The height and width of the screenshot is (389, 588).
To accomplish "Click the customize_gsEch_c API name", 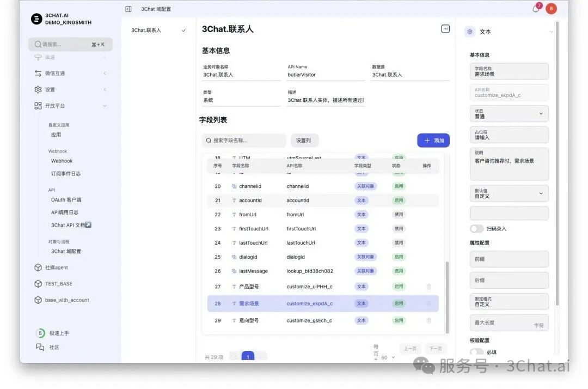I will point(309,320).
